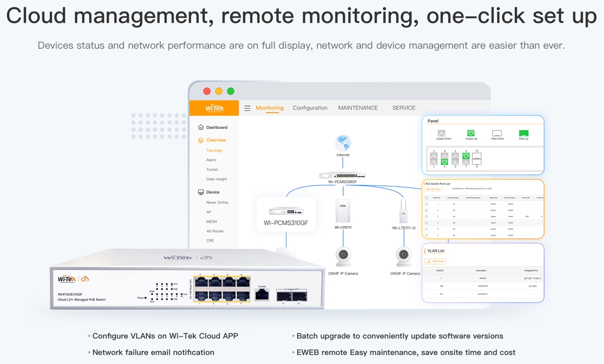
Task: Switch to the Configuration tab
Action: [x=310, y=108]
